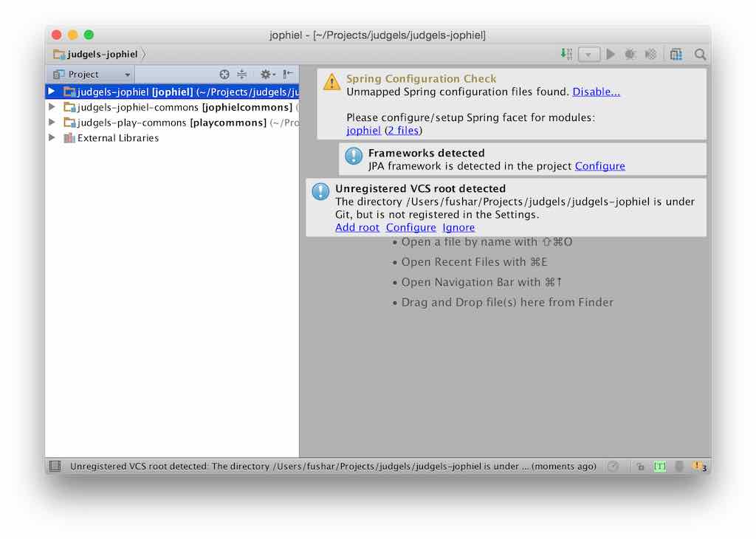Toggle tool window buttons icon in status bar
The width and height of the screenshot is (756, 539).
click(55, 466)
